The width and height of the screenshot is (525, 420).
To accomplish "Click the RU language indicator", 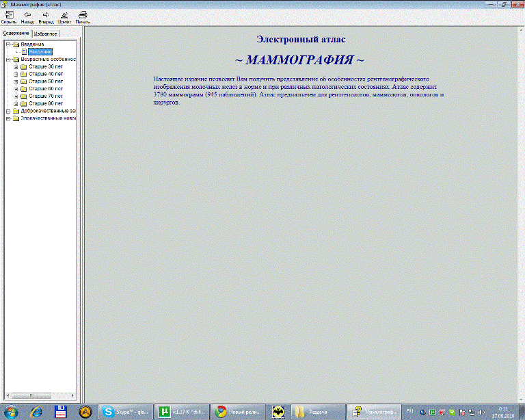I will click(x=410, y=410).
